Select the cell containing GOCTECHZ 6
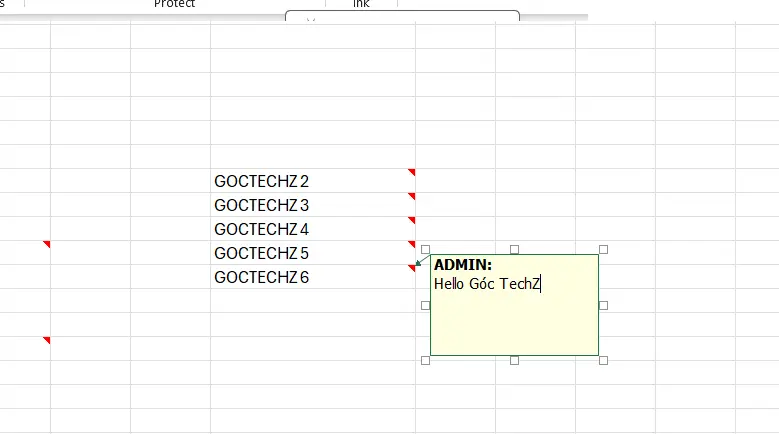 coord(313,276)
